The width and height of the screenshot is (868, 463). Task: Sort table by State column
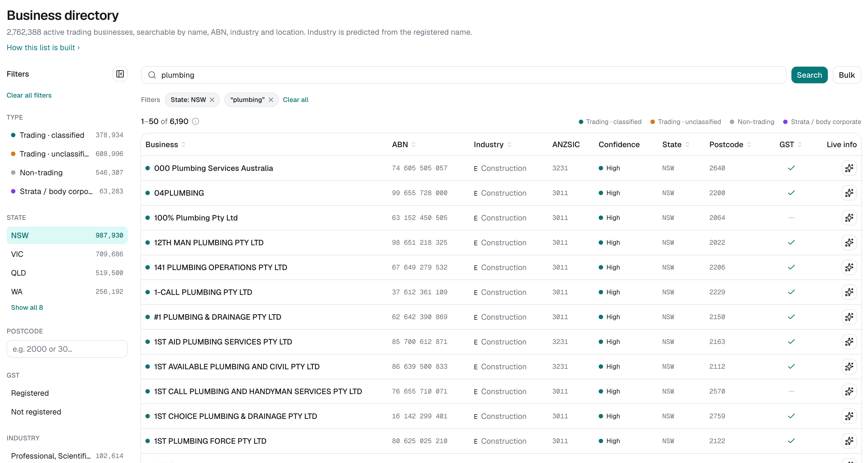tap(676, 145)
